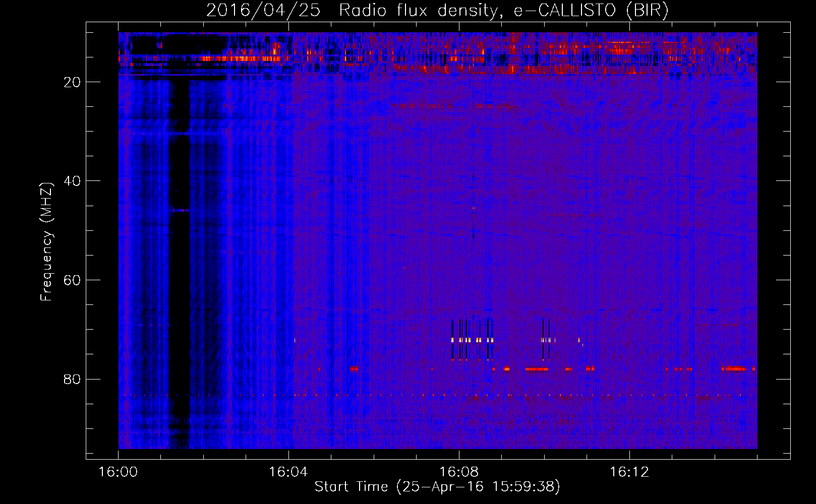Click the '16:08' time tick label
This screenshot has width=816, height=504.
459,472
